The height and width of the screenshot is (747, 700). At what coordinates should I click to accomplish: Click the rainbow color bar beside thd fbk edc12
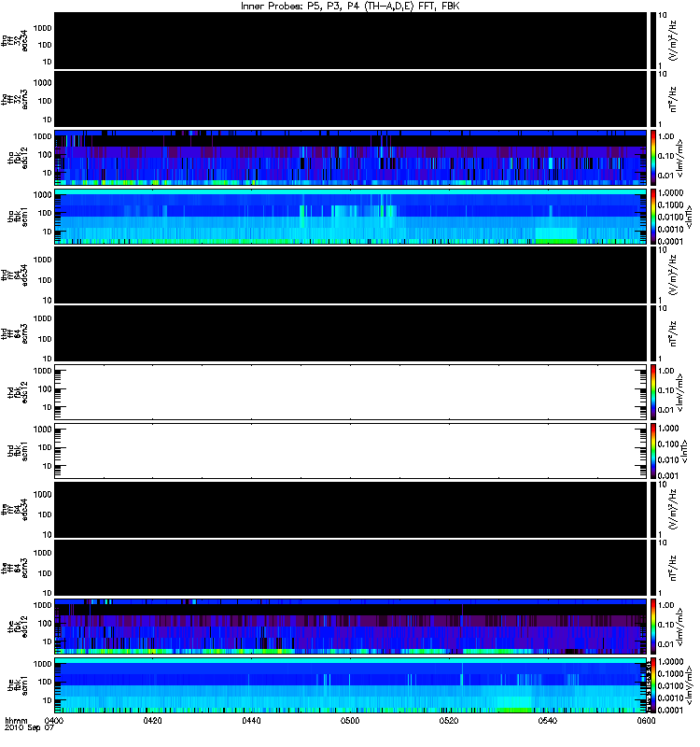(652, 392)
